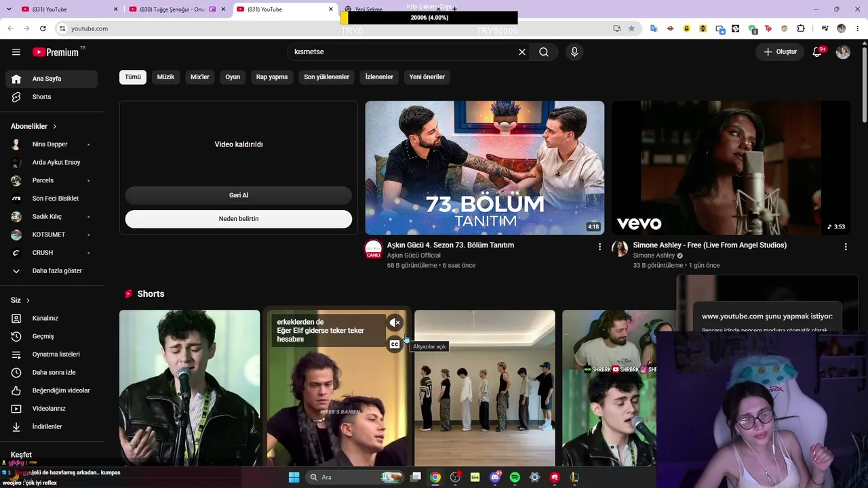Unmute the Shorts preview sound
Viewport: 868px width, 488px height.
[395, 323]
